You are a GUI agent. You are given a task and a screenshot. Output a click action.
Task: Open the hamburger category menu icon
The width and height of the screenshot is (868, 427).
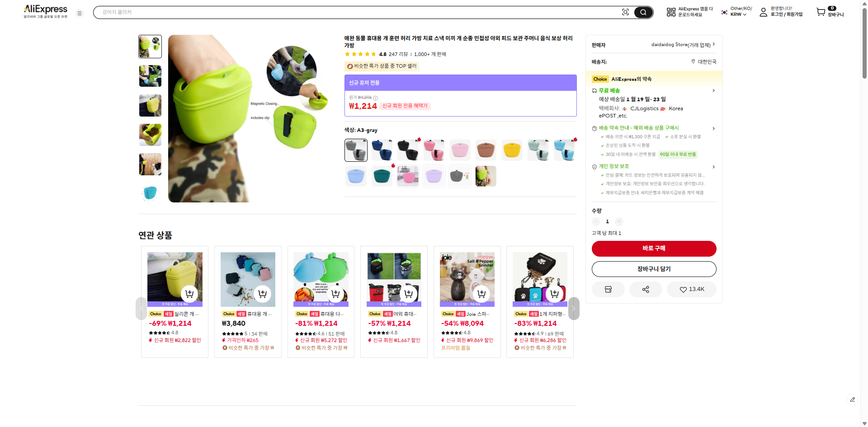(x=80, y=13)
